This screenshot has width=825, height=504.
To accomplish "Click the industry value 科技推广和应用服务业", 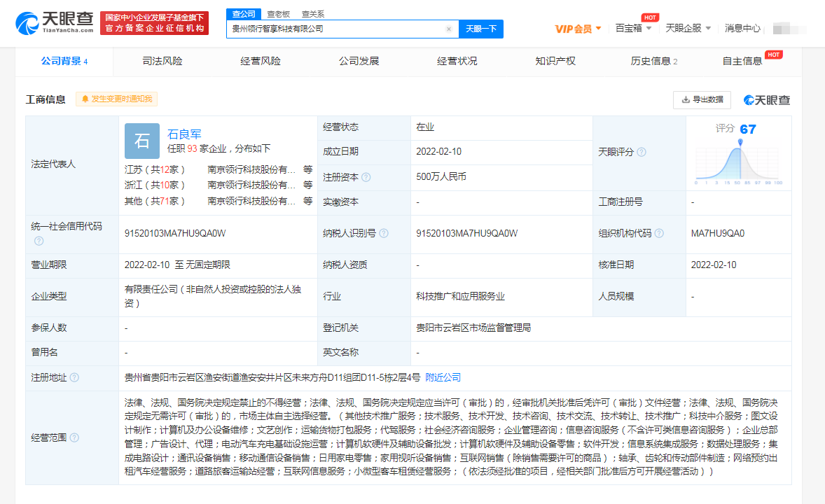I will pos(460,296).
